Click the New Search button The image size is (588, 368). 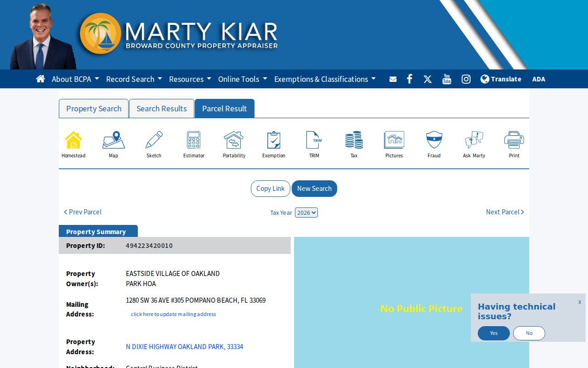point(314,189)
